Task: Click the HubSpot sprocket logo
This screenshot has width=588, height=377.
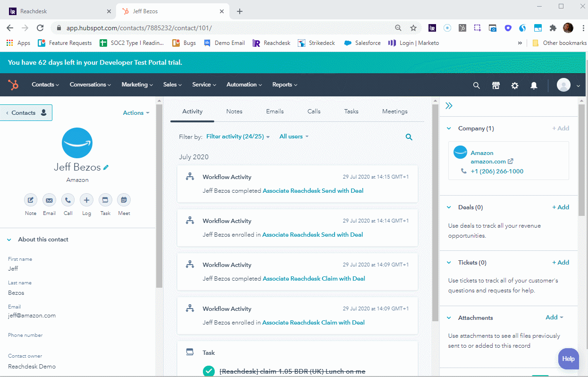Action: 13,85
